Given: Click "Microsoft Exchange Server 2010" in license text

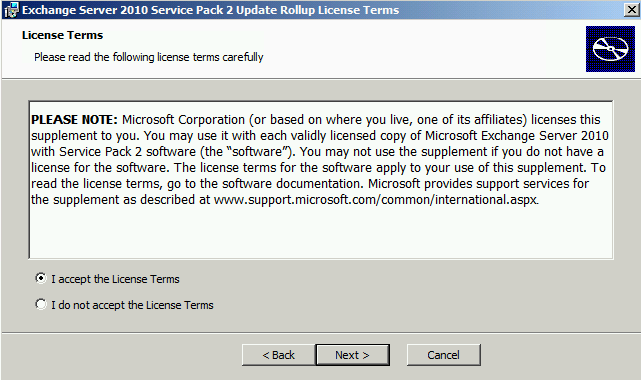Looking at the screenshot, I should (517, 136).
